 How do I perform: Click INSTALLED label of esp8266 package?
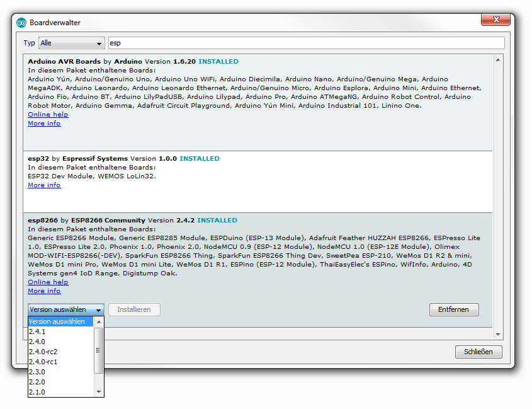[217, 221]
